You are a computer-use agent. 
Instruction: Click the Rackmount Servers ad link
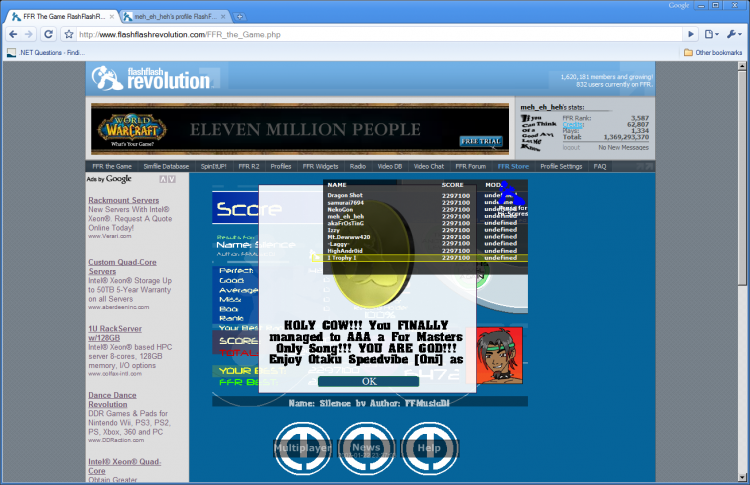tap(123, 200)
